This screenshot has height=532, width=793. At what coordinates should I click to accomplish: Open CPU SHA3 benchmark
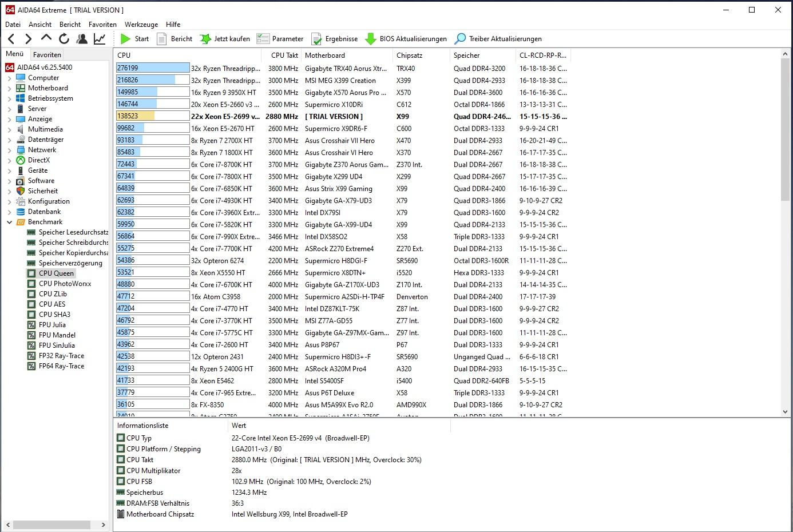pos(54,315)
